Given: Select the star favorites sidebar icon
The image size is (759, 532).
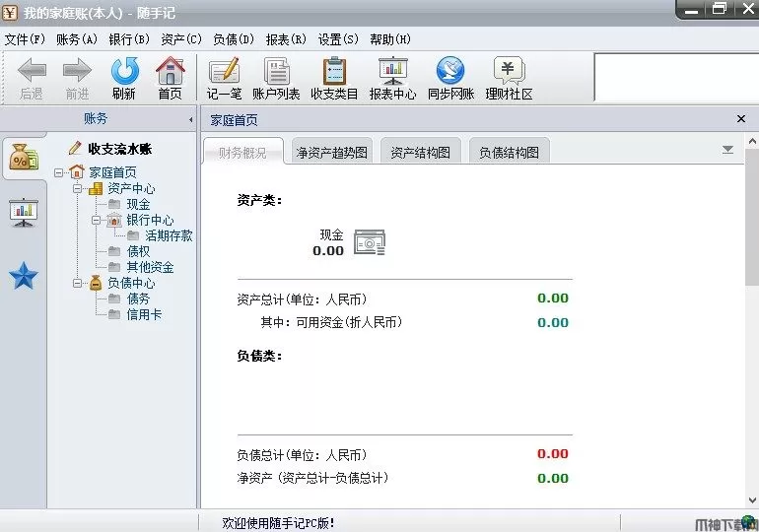Looking at the screenshot, I should pyautogui.click(x=23, y=277).
